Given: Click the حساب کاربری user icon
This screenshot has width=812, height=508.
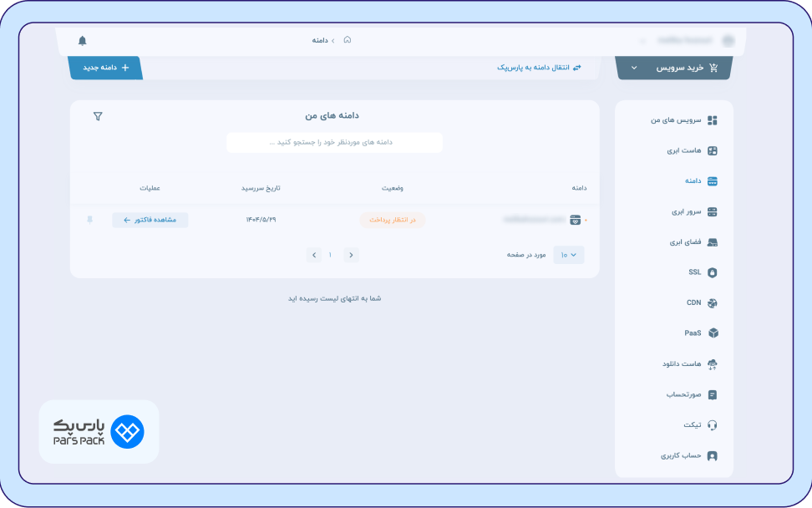Looking at the screenshot, I should point(713,455).
